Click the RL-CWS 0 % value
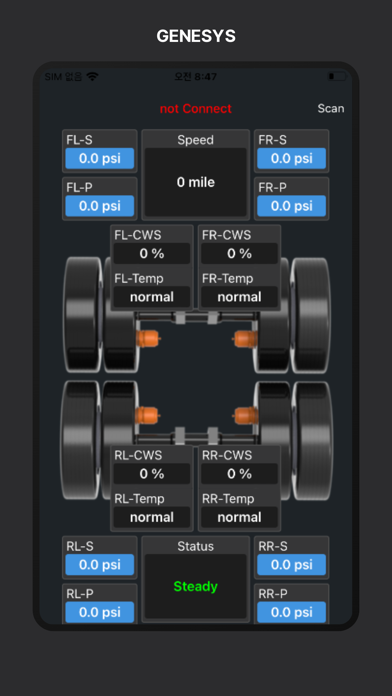 click(152, 474)
